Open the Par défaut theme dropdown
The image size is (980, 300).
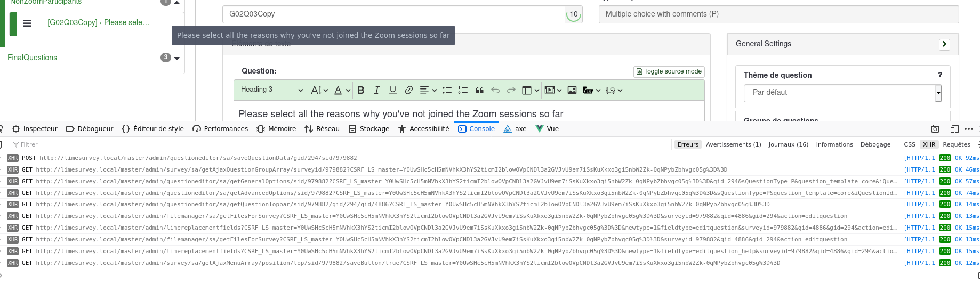[x=842, y=93]
